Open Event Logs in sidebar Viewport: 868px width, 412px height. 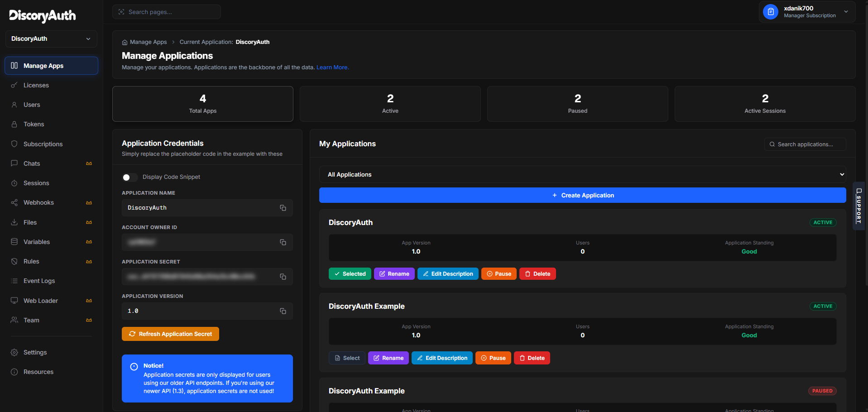tap(51, 281)
